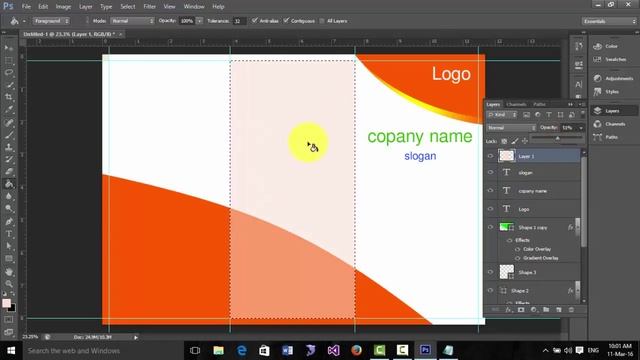Image resolution: width=640 pixels, height=360 pixels.
Task: Select the Path Selection tool
Action: pyautogui.click(x=9, y=246)
